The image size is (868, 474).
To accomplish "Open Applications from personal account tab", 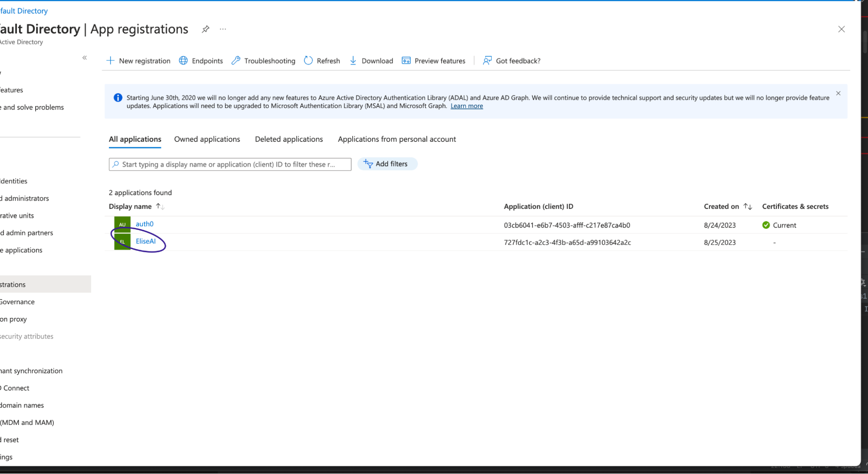I will coord(397,139).
